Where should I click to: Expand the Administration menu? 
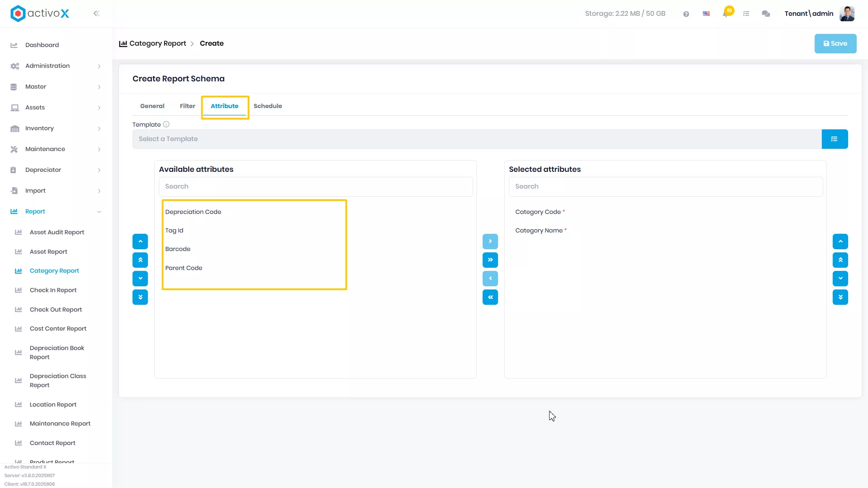(56, 66)
